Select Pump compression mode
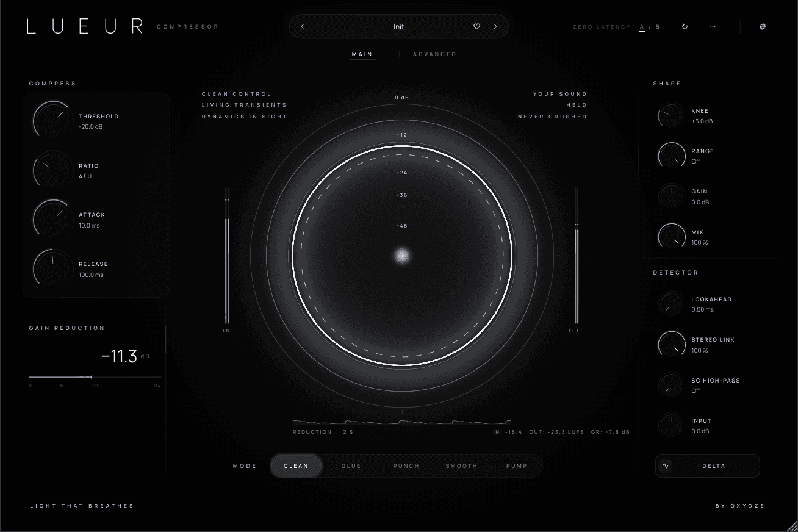Viewport: 798px width, 532px height. pyautogui.click(x=516, y=466)
